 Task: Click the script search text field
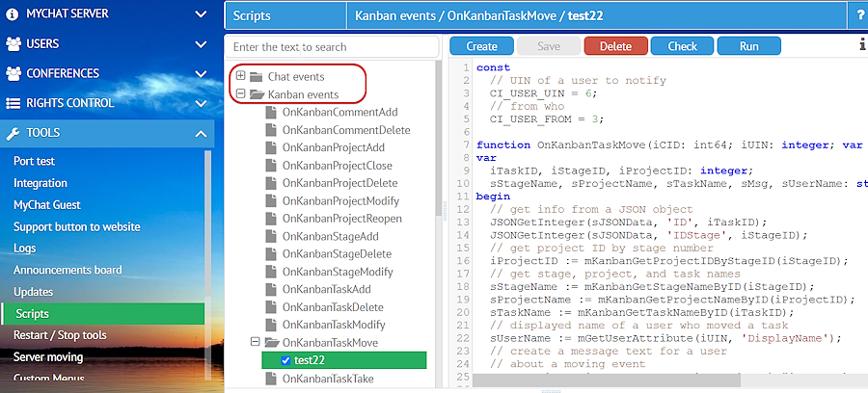pos(331,46)
